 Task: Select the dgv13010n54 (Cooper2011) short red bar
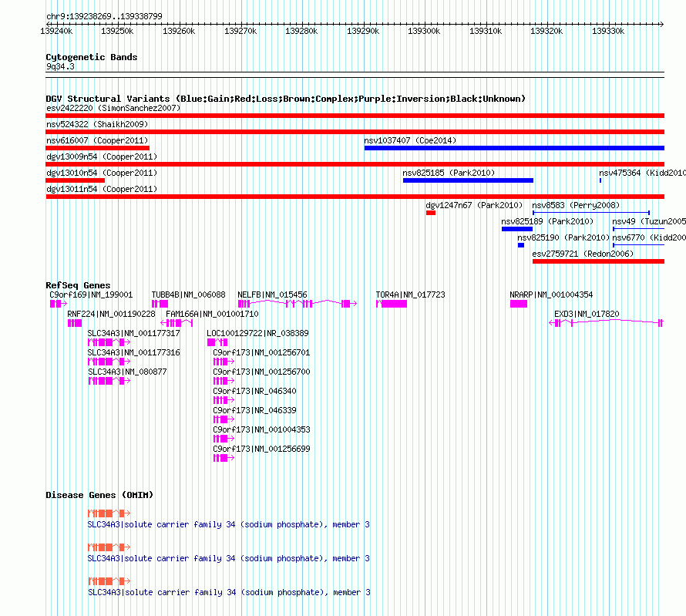[76, 180]
